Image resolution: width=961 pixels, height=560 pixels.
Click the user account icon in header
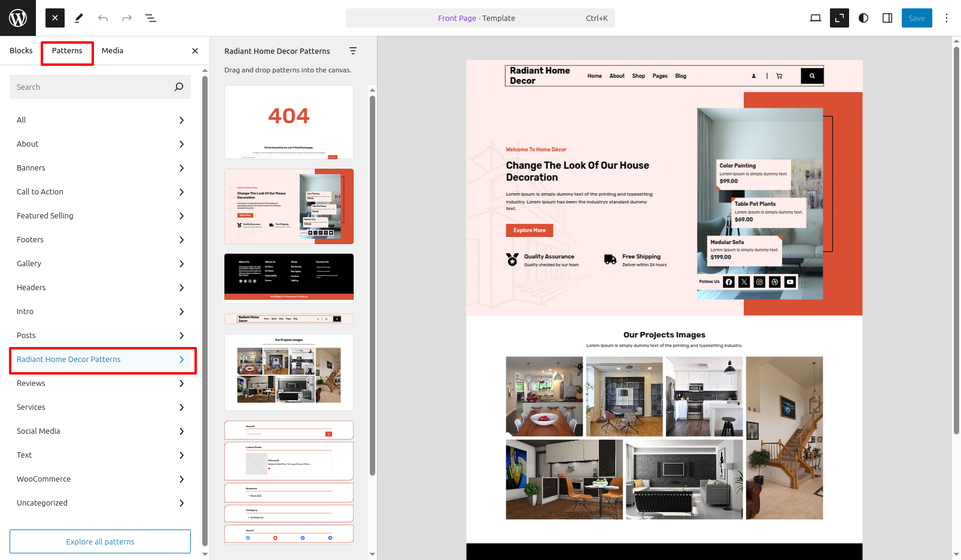pyautogui.click(x=754, y=76)
